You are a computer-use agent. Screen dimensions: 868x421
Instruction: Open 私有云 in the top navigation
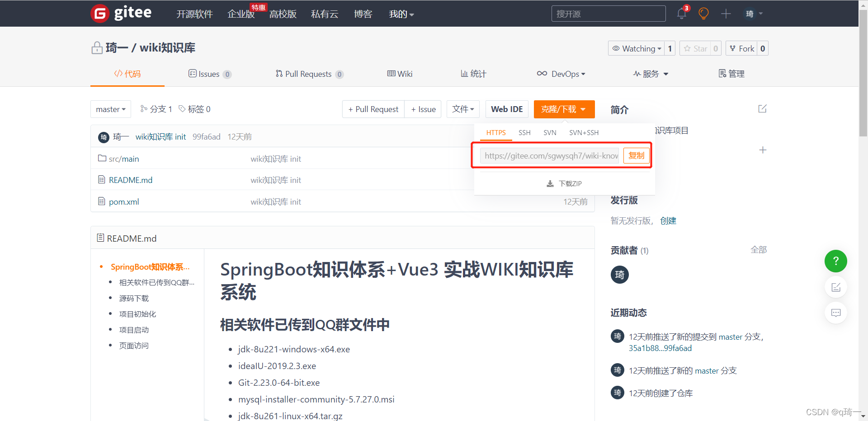pos(325,14)
